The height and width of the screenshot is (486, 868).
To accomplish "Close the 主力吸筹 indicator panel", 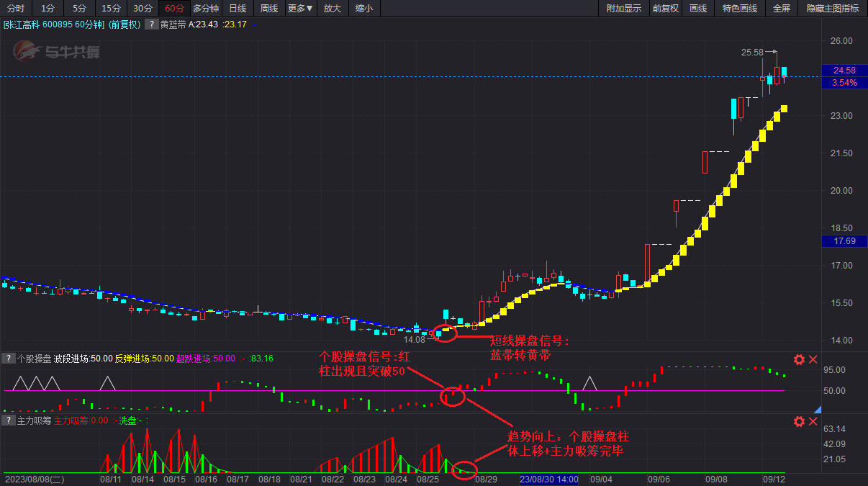I will click(x=813, y=421).
